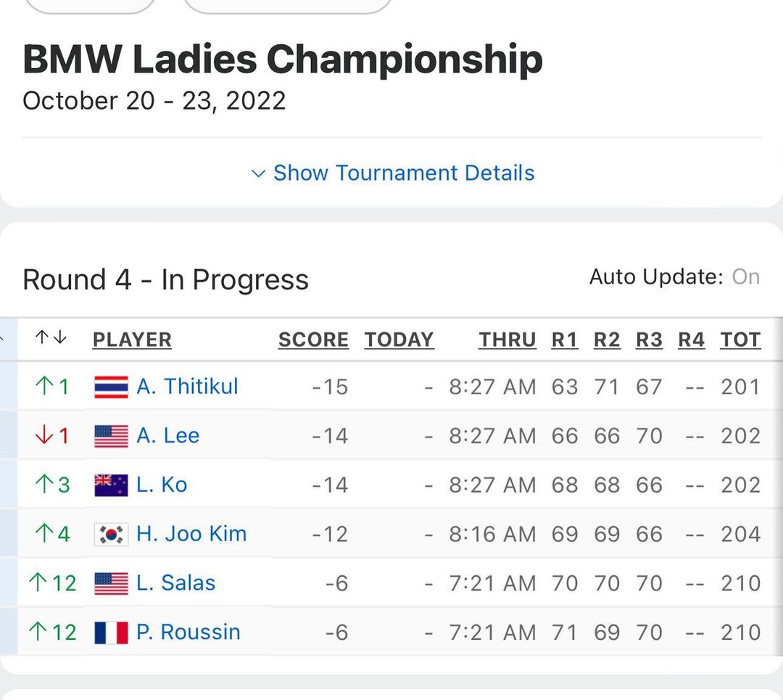Click the USA flag beside L. Salas
The height and width of the screenshot is (700, 783).
(x=112, y=584)
